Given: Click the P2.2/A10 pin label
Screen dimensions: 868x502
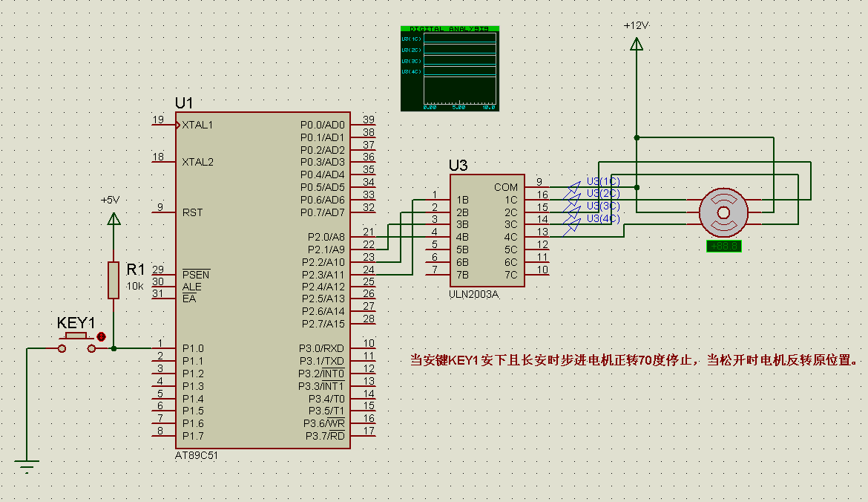Looking at the screenshot, I should (x=323, y=262).
